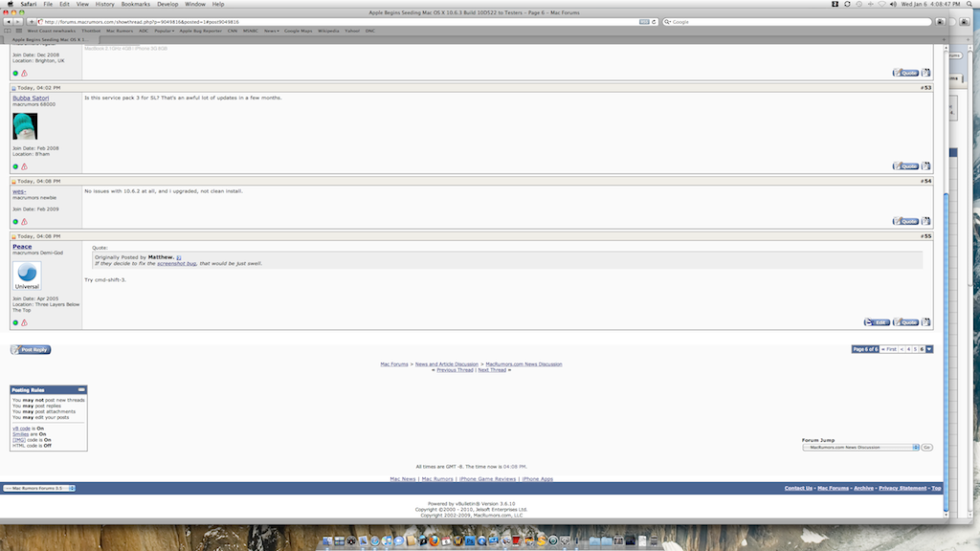980x551 pixels.
Task: Report wes-'s post via red triangle icon
Action: point(24,222)
